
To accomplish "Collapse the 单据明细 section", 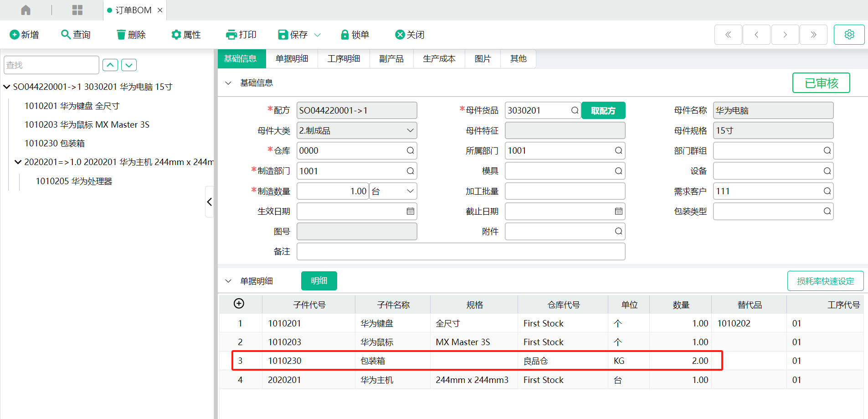I will (x=228, y=281).
